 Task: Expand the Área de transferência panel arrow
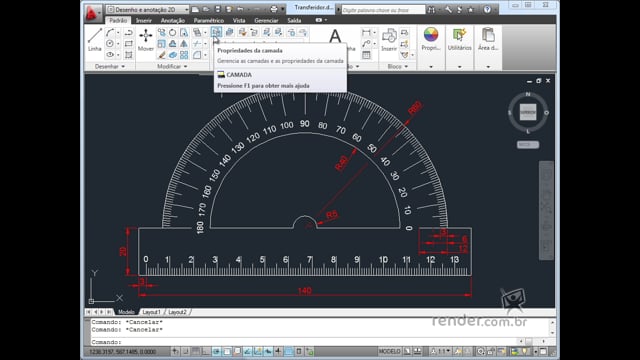(x=488, y=67)
